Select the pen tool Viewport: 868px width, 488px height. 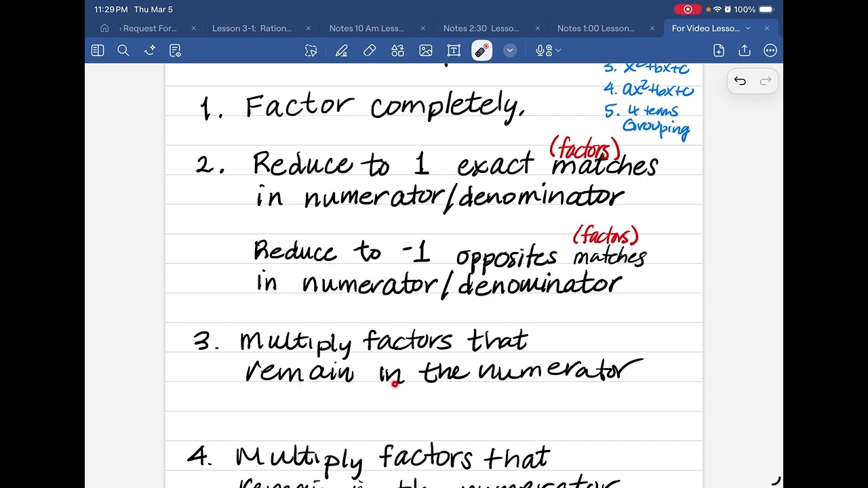(341, 50)
